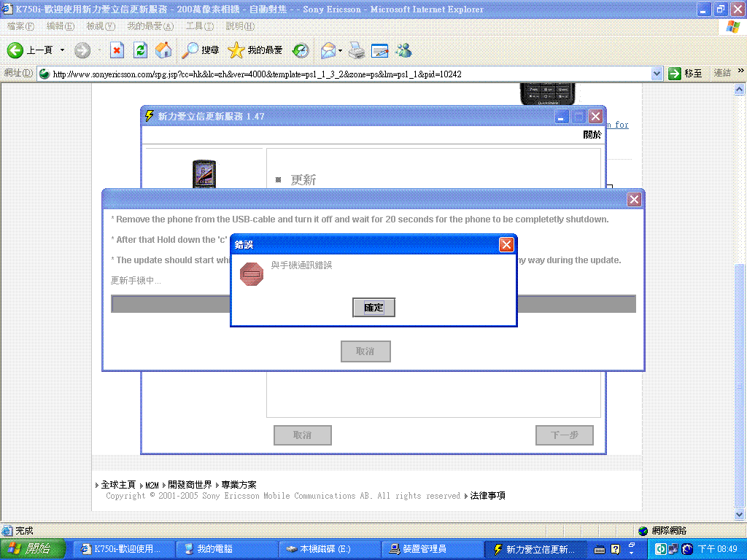The height and width of the screenshot is (560, 747).
Task: Click 下一步 to continue the update
Action: [x=564, y=435]
